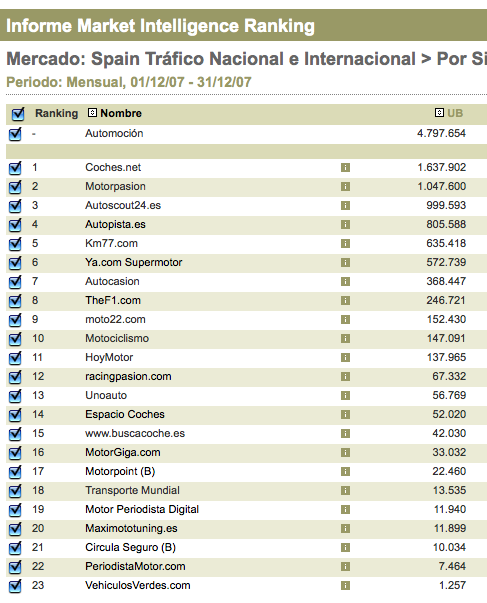
Task: Sort by Nombre using its sort icon
Action: click(92, 113)
